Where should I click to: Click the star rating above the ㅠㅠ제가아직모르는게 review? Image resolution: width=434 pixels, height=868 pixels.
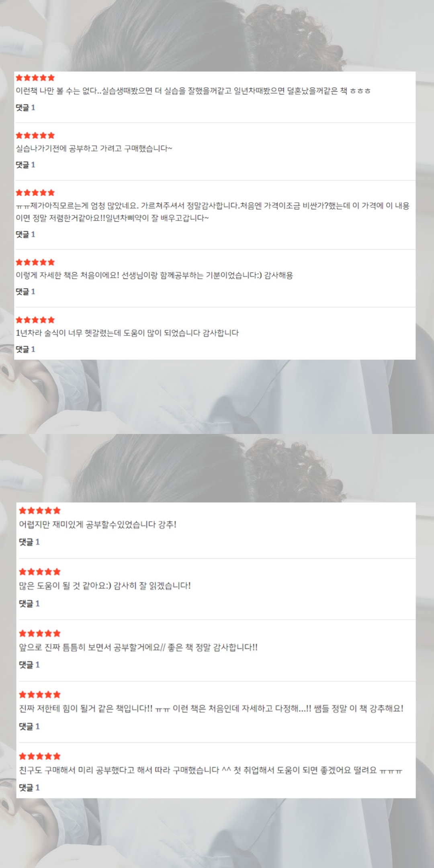[35, 193]
